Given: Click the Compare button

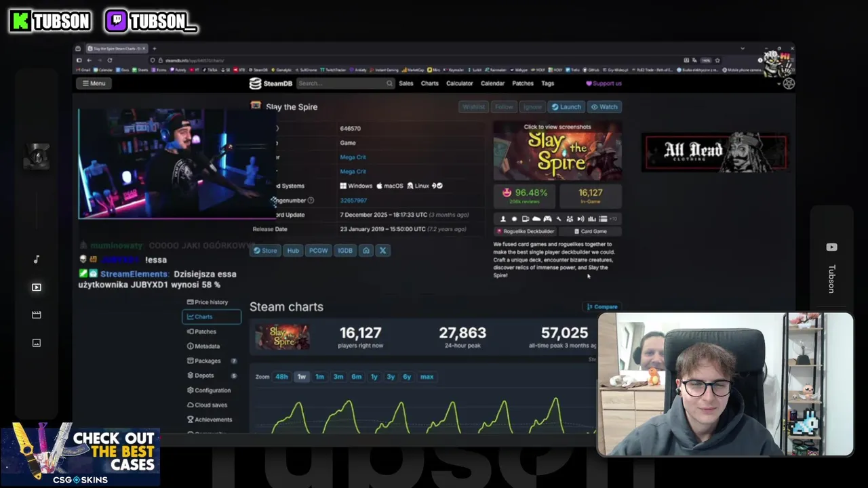Looking at the screenshot, I should pyautogui.click(x=602, y=307).
